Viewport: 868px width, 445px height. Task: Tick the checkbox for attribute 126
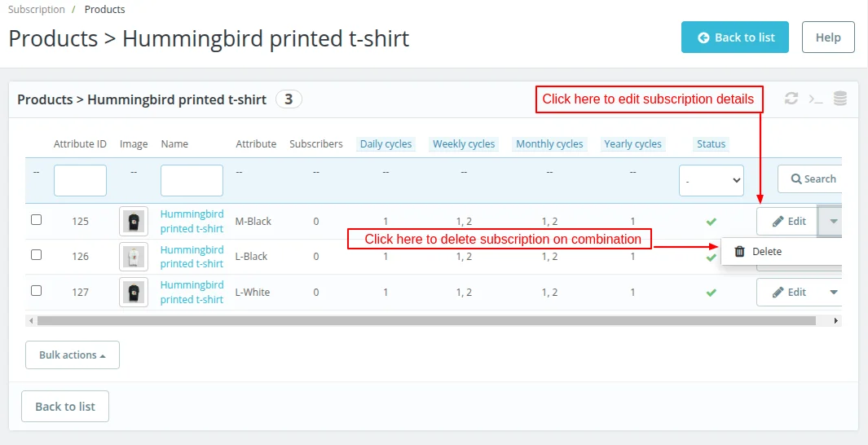point(36,254)
